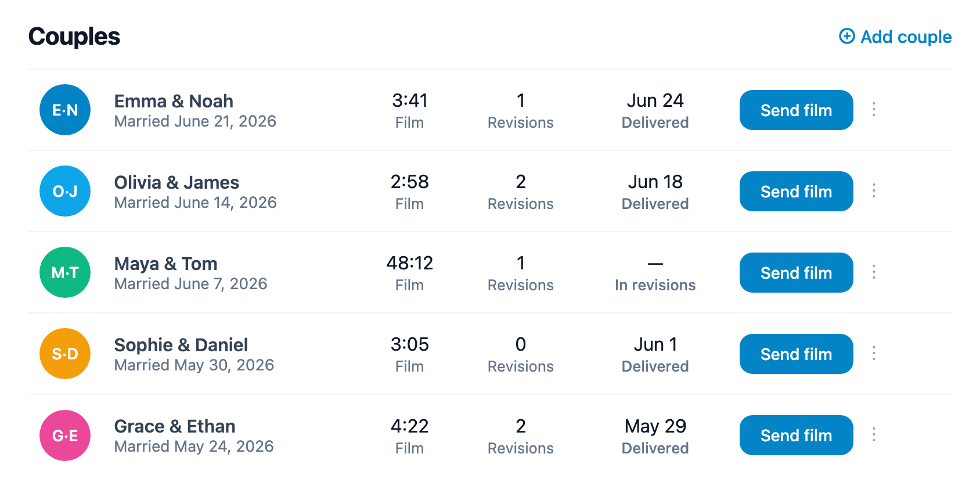Add a new couple

click(x=895, y=37)
